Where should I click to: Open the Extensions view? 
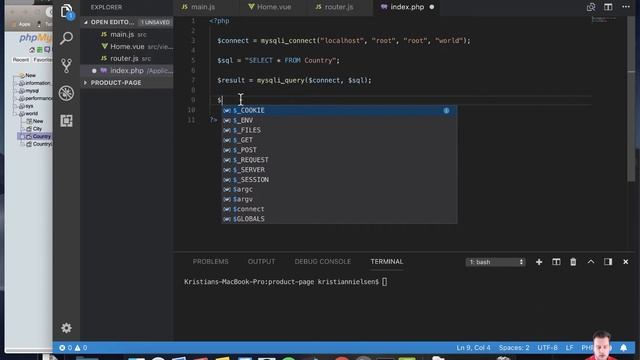tap(66, 121)
